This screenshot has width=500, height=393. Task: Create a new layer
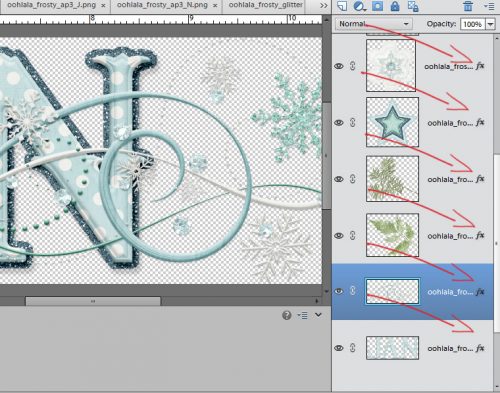tap(342, 6)
